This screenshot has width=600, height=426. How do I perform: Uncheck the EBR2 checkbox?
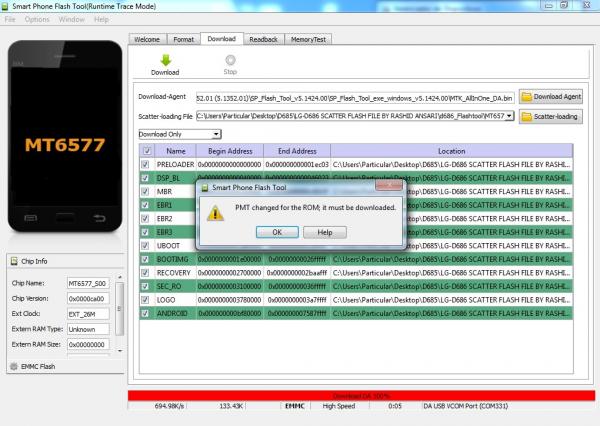pyautogui.click(x=145, y=219)
